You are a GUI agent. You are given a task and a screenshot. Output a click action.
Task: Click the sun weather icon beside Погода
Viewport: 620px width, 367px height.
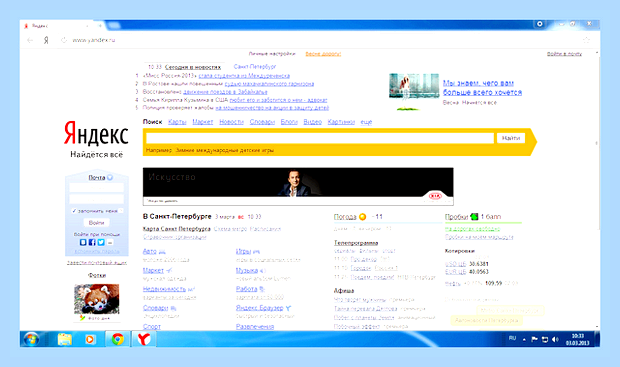pyautogui.click(x=363, y=217)
